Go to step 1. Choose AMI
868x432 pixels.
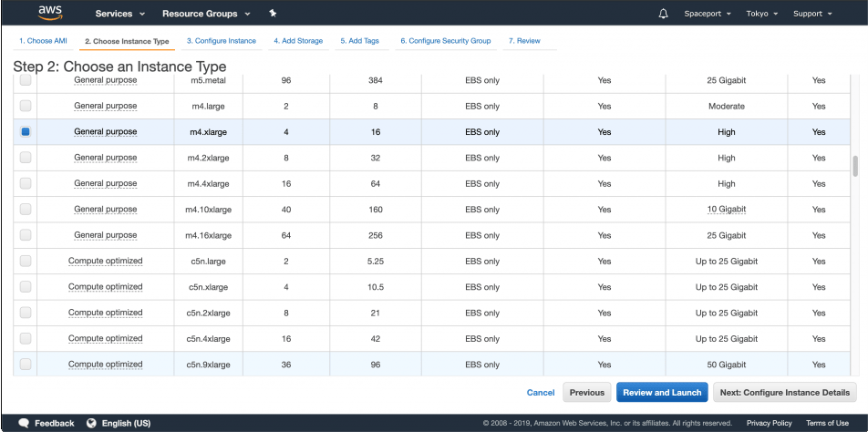pos(43,41)
